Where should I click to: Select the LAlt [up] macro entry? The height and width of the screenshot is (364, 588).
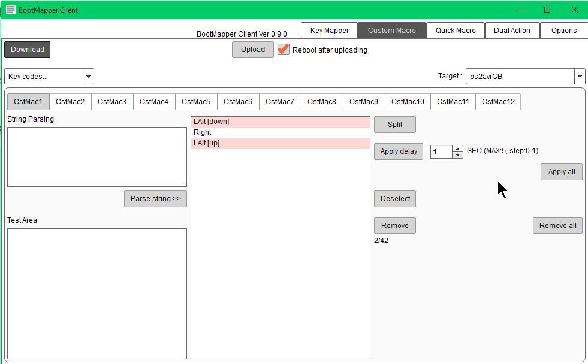281,143
